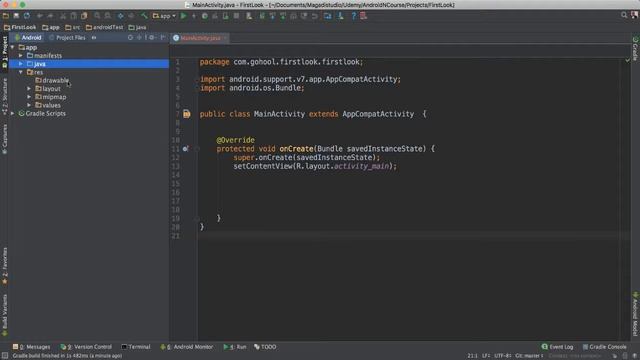Click the Find magnifier toolbar icon
This screenshot has width=640, height=360.
pos(97,16)
